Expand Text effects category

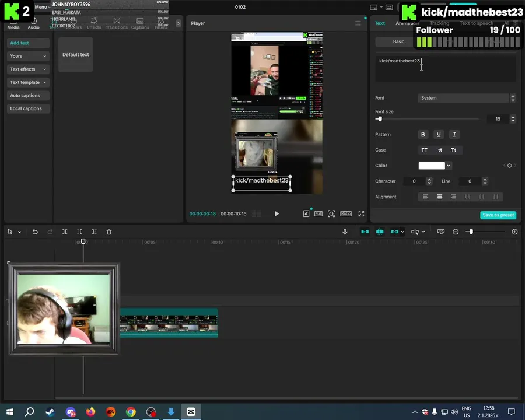pyautogui.click(x=28, y=69)
